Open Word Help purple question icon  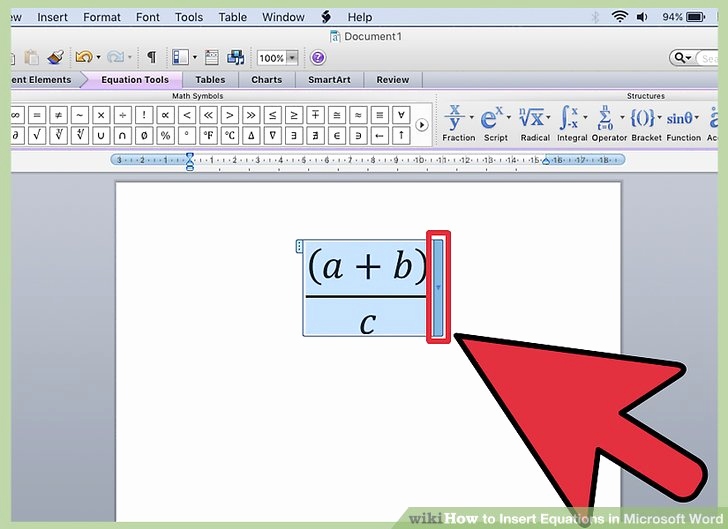pos(318,58)
